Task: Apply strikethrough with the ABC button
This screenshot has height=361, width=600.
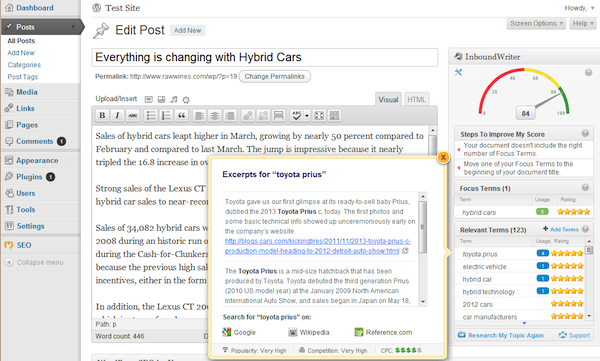Action: tap(133, 116)
